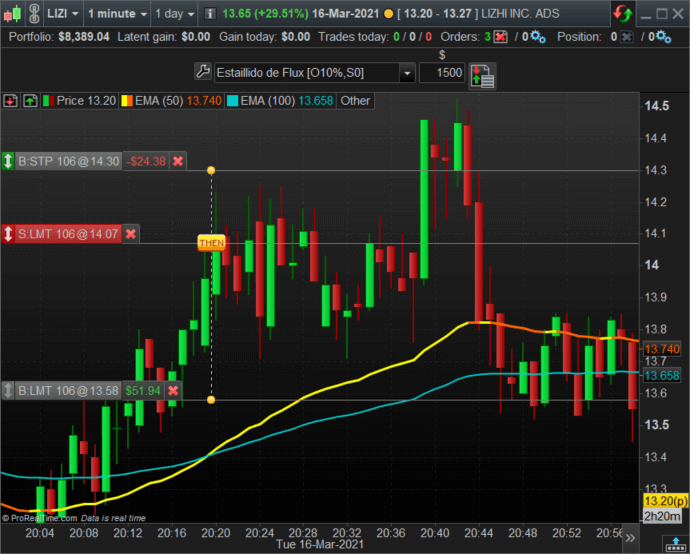This screenshot has height=554, width=690.
Task: Open position settings gears icon
Action: [x=664, y=37]
